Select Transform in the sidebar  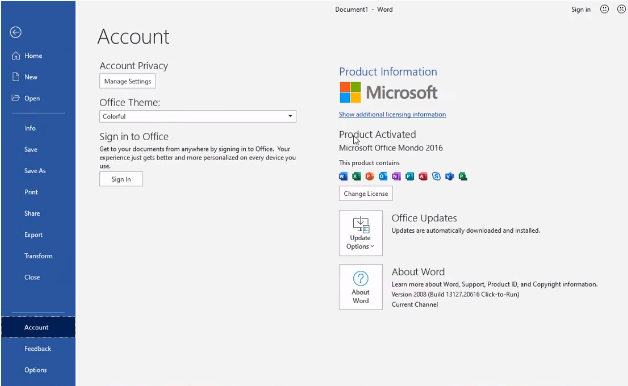(38, 256)
